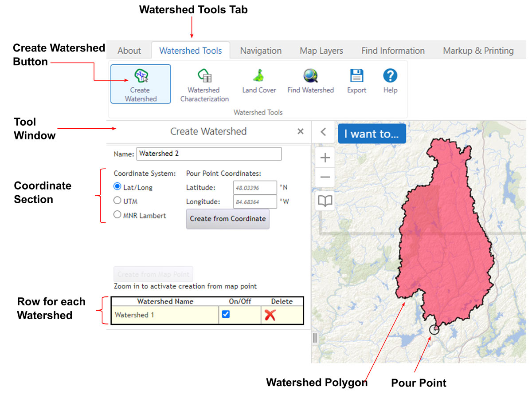Viewport: 532px width, 395px height.
Task: Click the watershed Name input field
Action: tap(208, 154)
